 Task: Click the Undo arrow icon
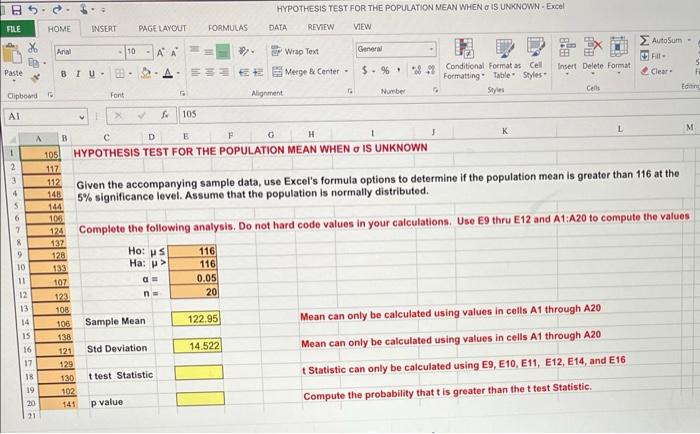33,9
